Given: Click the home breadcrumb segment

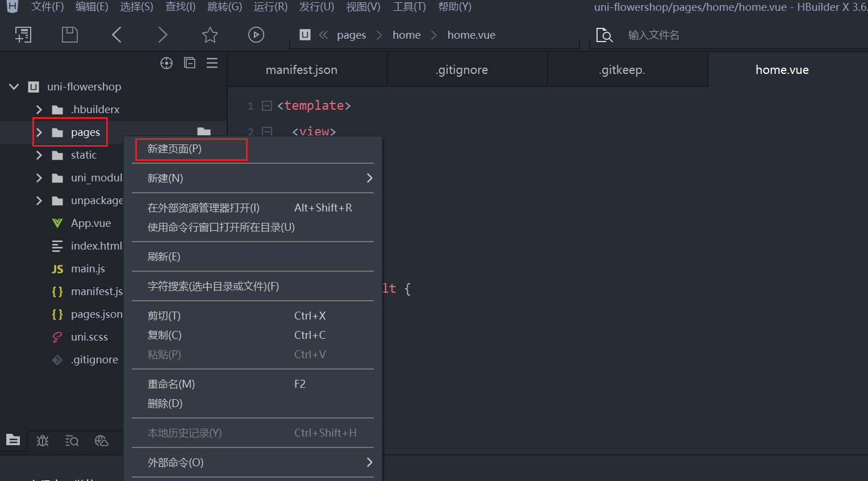Looking at the screenshot, I should (x=407, y=35).
